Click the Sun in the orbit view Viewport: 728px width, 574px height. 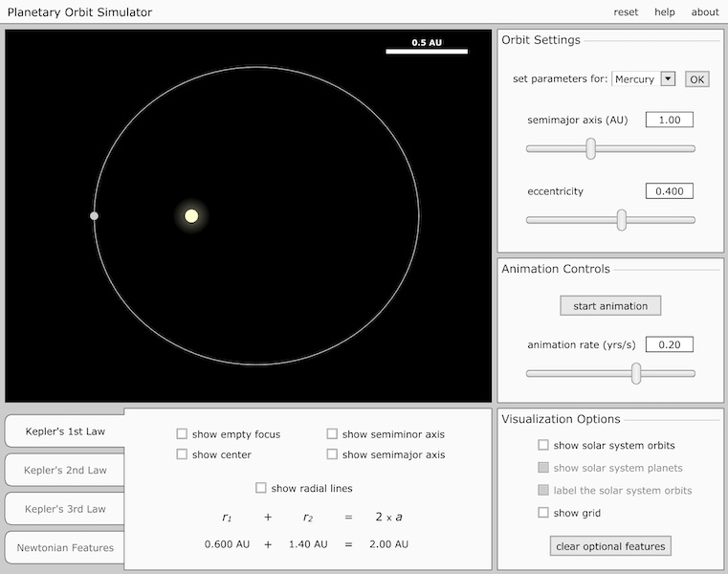(191, 216)
